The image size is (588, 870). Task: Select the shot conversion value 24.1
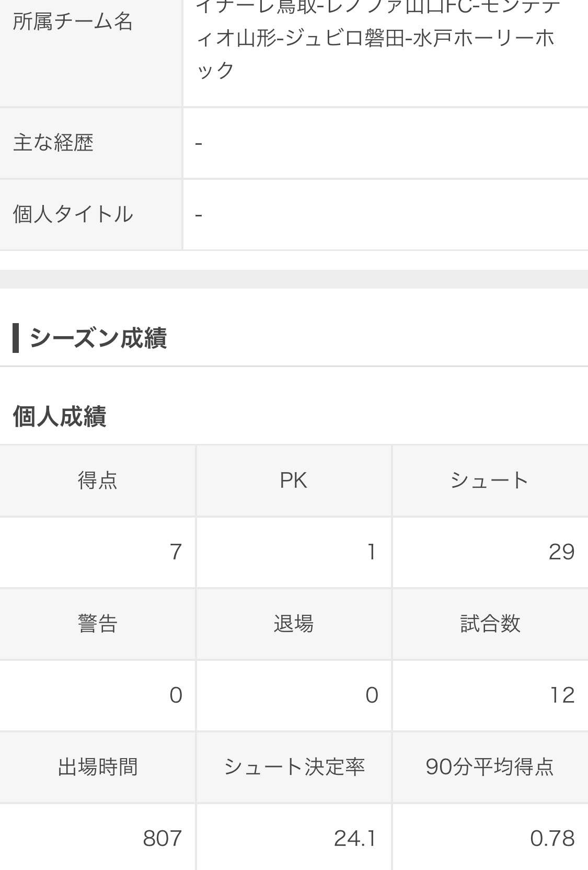355,839
